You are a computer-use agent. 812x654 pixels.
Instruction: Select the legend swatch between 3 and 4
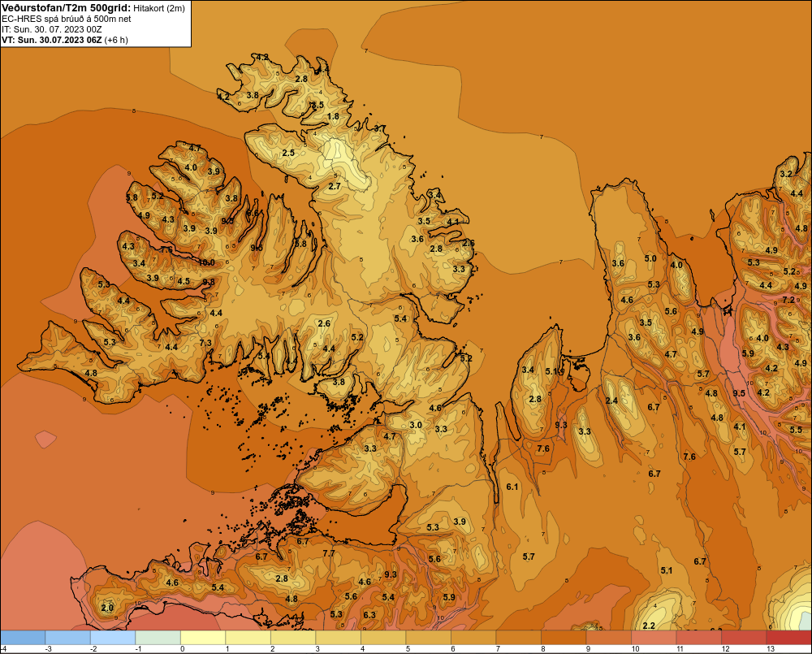point(338,638)
